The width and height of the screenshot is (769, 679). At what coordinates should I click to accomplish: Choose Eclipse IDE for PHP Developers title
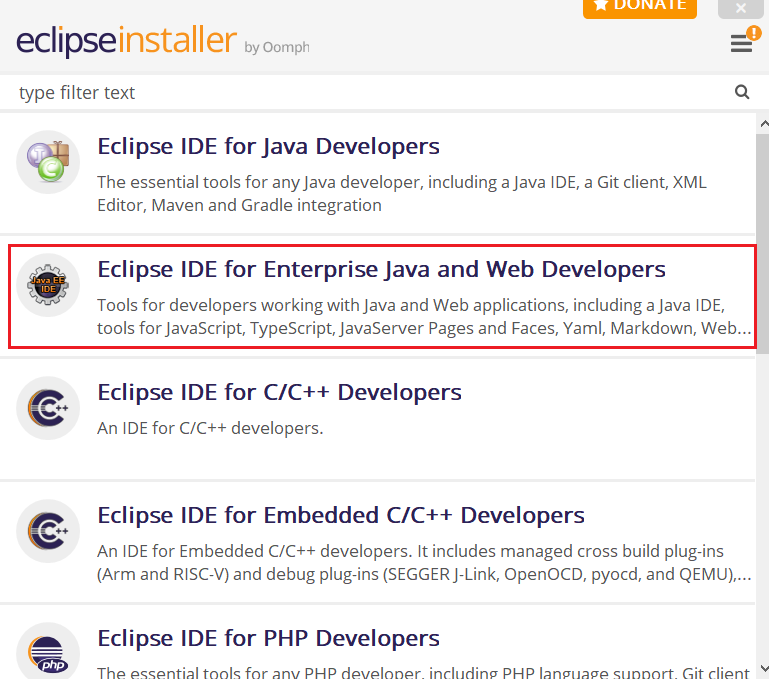tap(268, 639)
